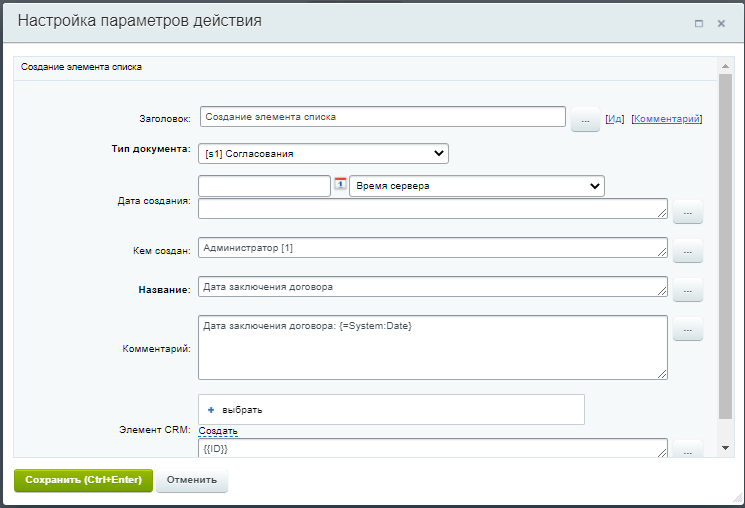Click the scrollbar down arrow

[725, 448]
